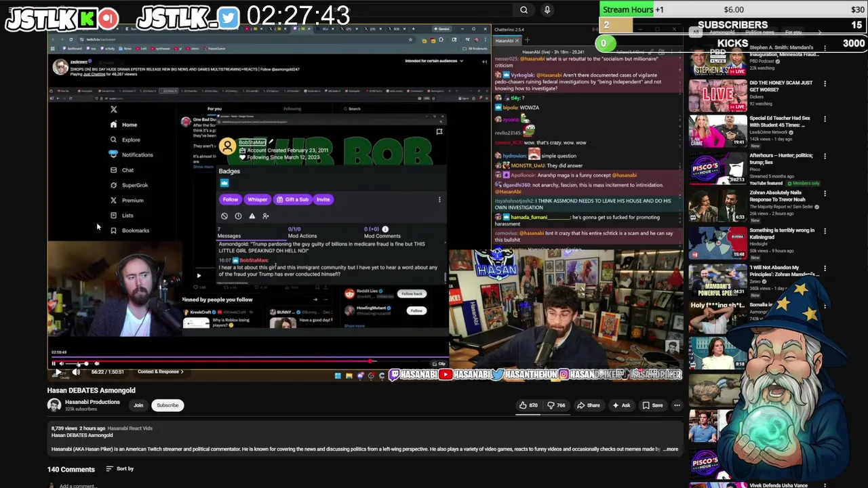Screen dimensions: 868x488
Task: Dislike the video showing 766
Action: [556, 405]
